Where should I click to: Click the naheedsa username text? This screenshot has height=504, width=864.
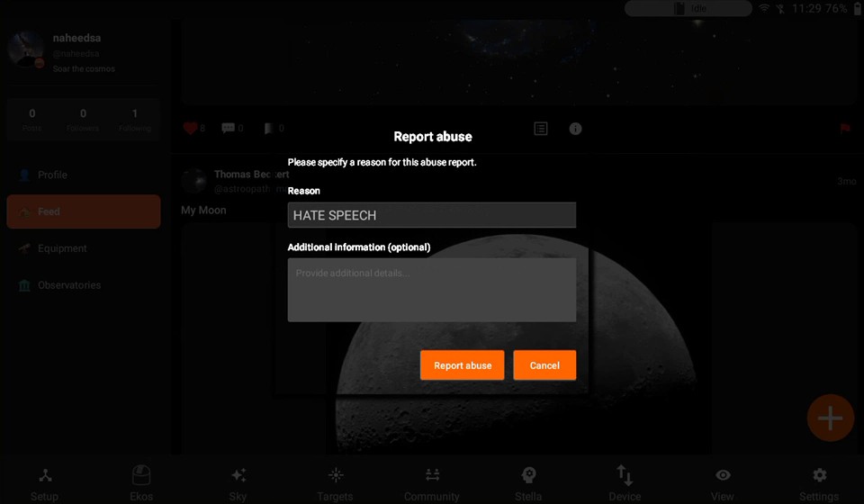(76, 38)
